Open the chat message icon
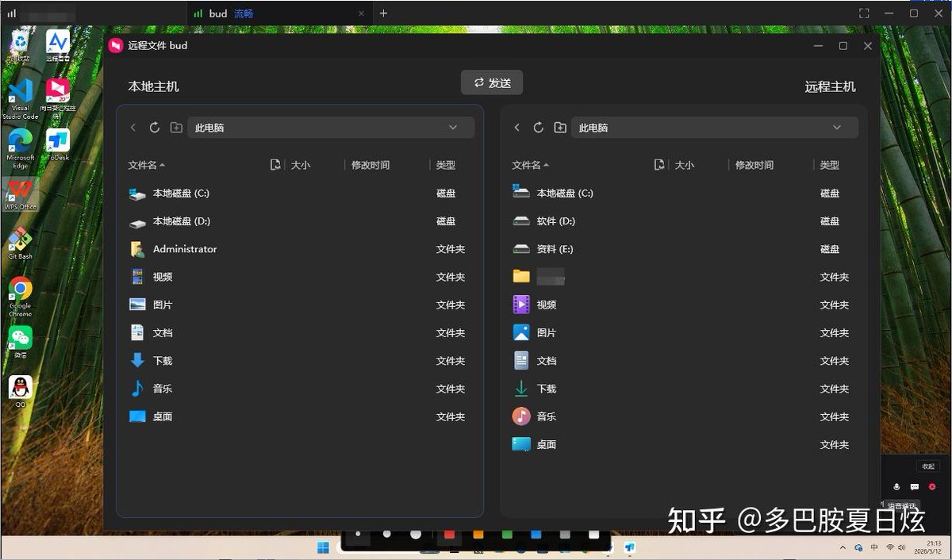This screenshot has height=560, width=952. (914, 486)
